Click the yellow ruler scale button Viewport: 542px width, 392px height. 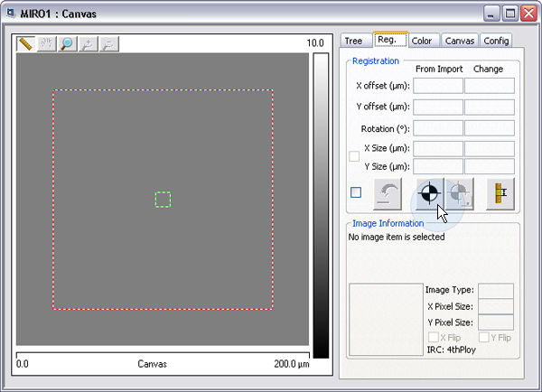tap(500, 194)
